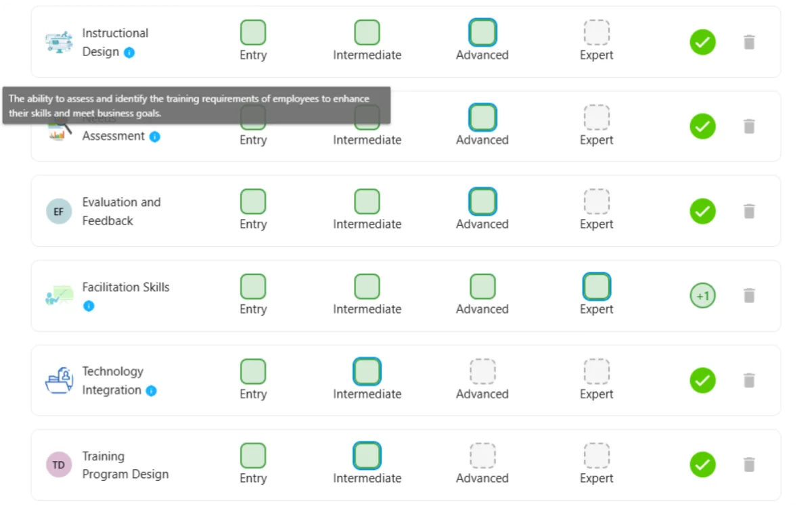The height and width of the screenshot is (505, 812).
Task: Select Intermediate level for Technology Integration
Action: [367, 371]
